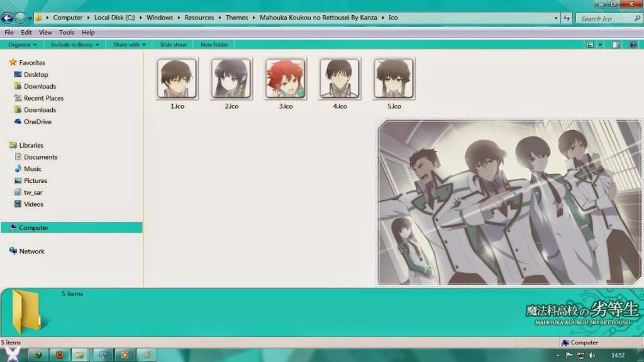Image resolution: width=644 pixels, height=362 pixels.
Task: Select Computer in the navigation pane
Action: point(72,228)
